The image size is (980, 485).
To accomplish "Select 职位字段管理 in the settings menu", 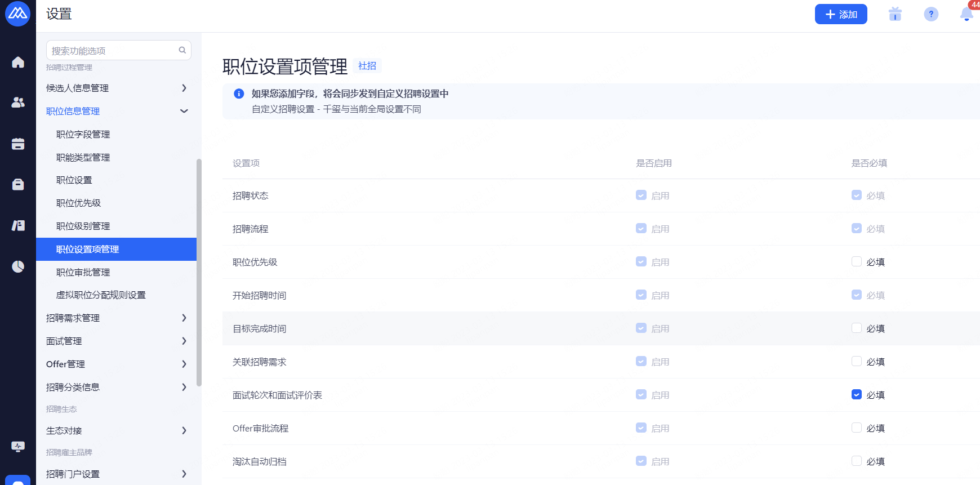I will 83,134.
